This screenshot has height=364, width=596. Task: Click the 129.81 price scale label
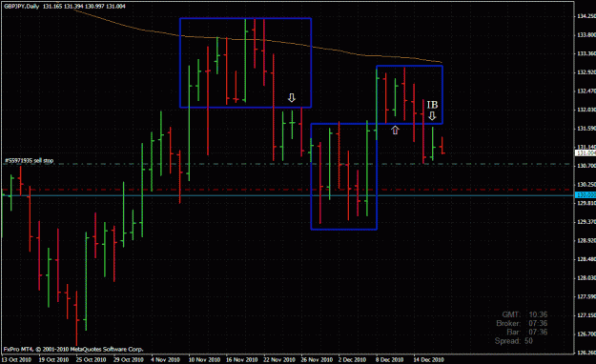click(586, 203)
